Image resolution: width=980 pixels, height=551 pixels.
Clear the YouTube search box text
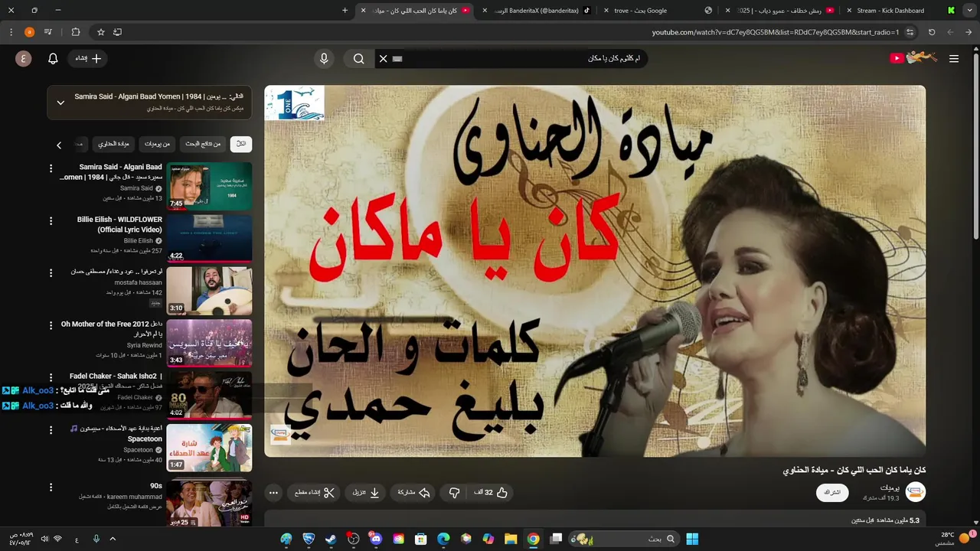[384, 59]
